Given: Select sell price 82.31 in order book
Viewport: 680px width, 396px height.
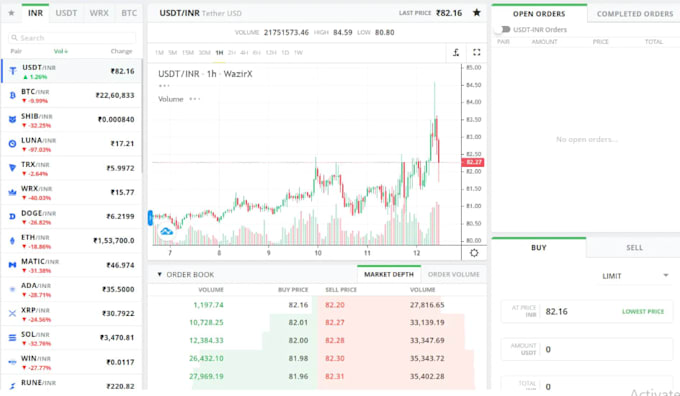Looking at the screenshot, I should 335,376.
